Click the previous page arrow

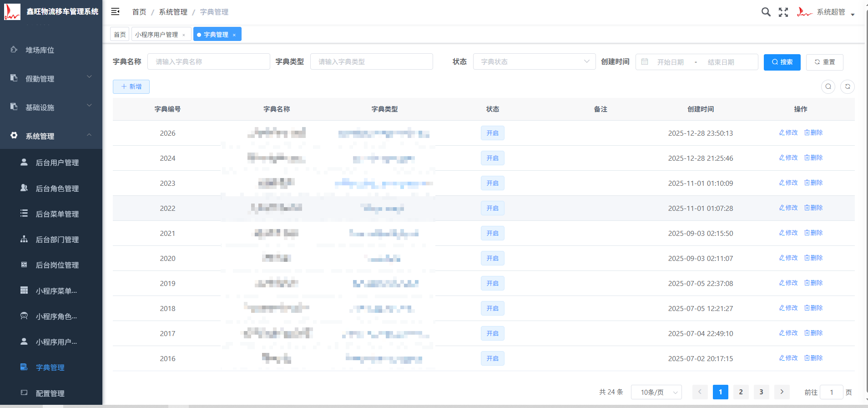point(700,392)
